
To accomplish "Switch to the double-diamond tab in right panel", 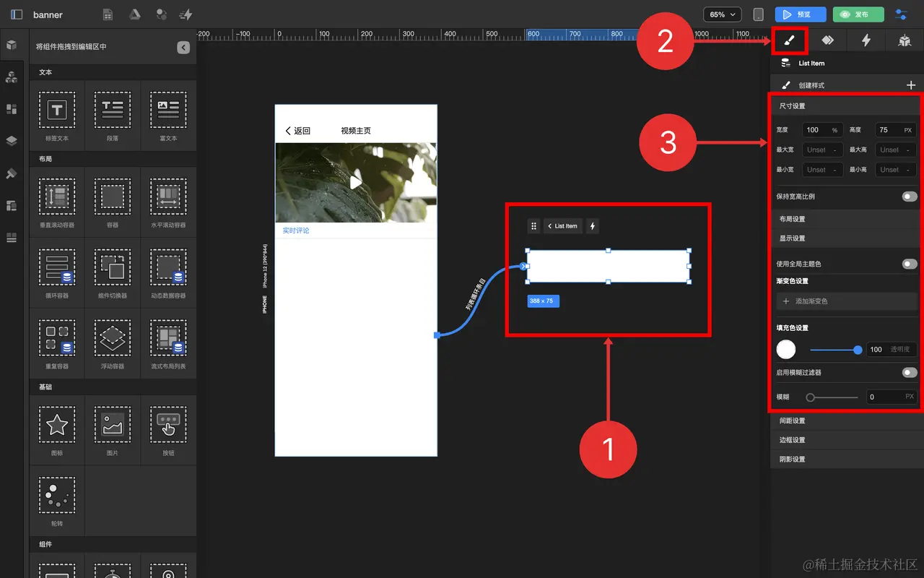I will (x=827, y=40).
